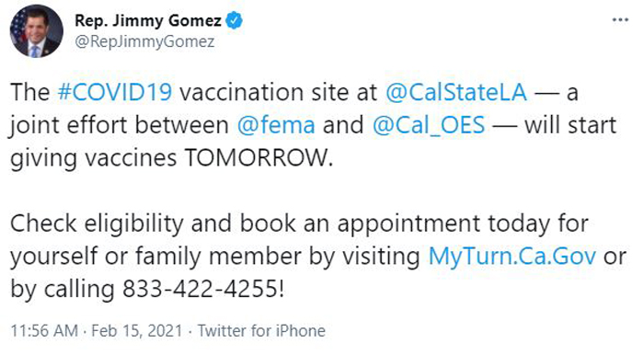
Task: Open Rep. Jimmy Gomez's profile picture
Action: (37, 31)
